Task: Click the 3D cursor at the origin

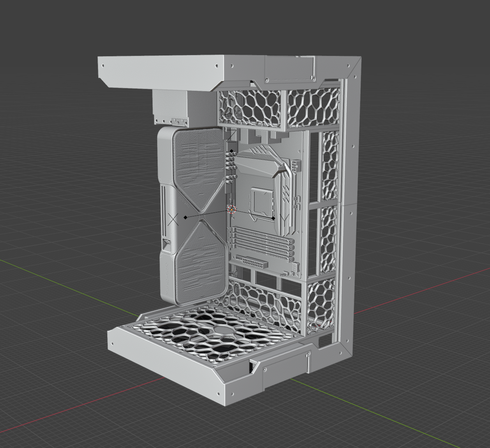Action: point(232,209)
